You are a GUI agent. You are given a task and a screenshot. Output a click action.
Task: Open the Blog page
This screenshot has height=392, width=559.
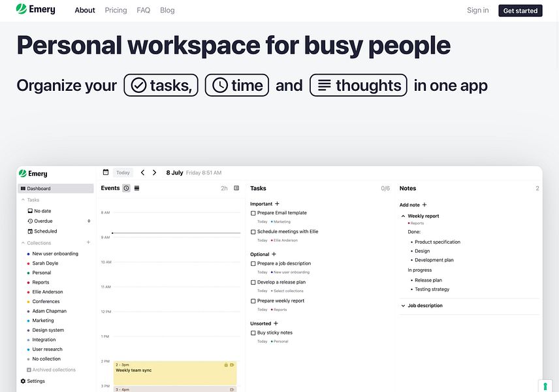tap(167, 10)
